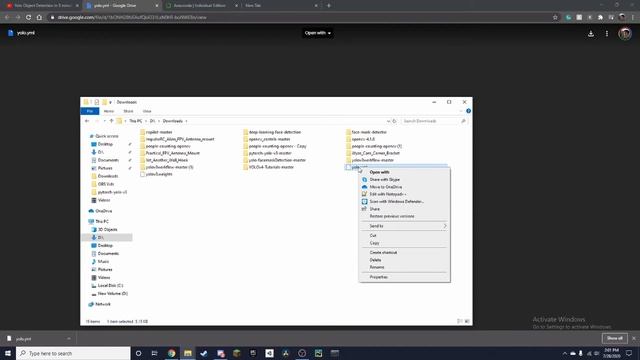Viewport: 640px width, 360px height.
Task: Select the copilot-master folder
Action: click(x=159, y=132)
